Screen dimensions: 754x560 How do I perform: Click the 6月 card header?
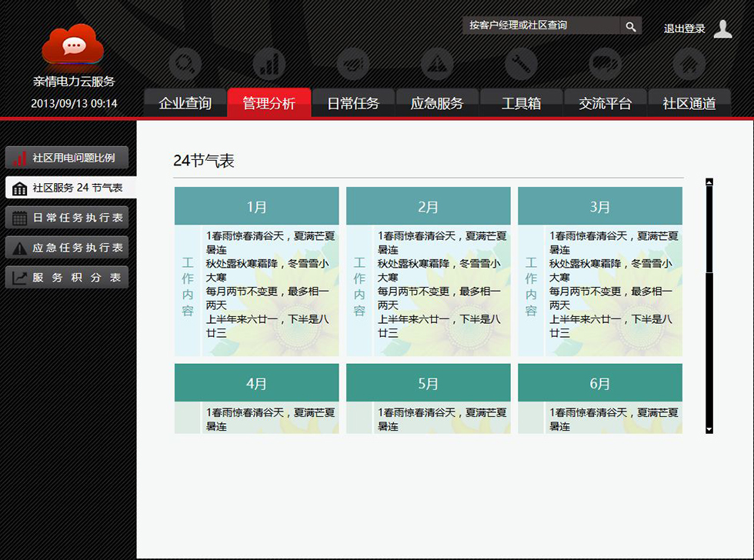(x=600, y=383)
